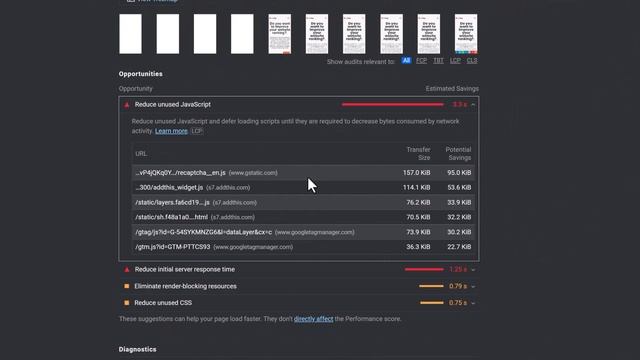Viewport: 640px width, 360px height.
Task: Click red triangle icon beside Reduce initial server response time
Action: click(127, 269)
